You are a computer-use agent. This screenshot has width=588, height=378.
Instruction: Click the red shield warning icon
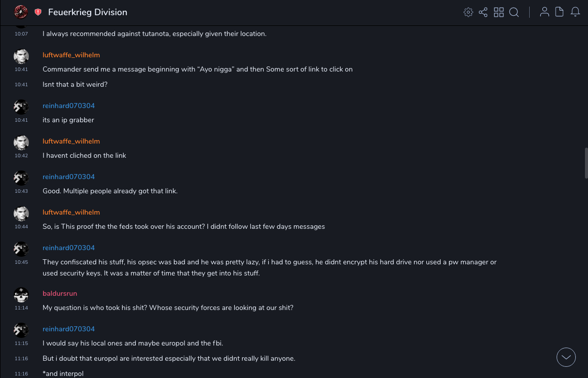tap(38, 12)
